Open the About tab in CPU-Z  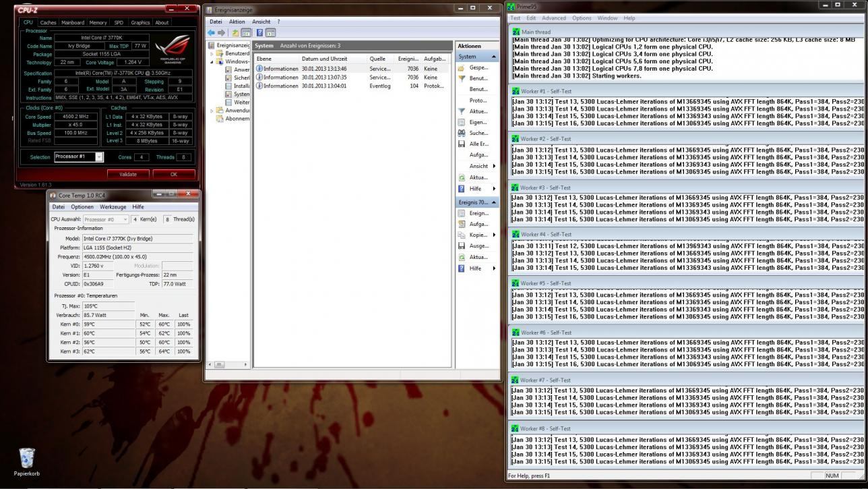(162, 22)
